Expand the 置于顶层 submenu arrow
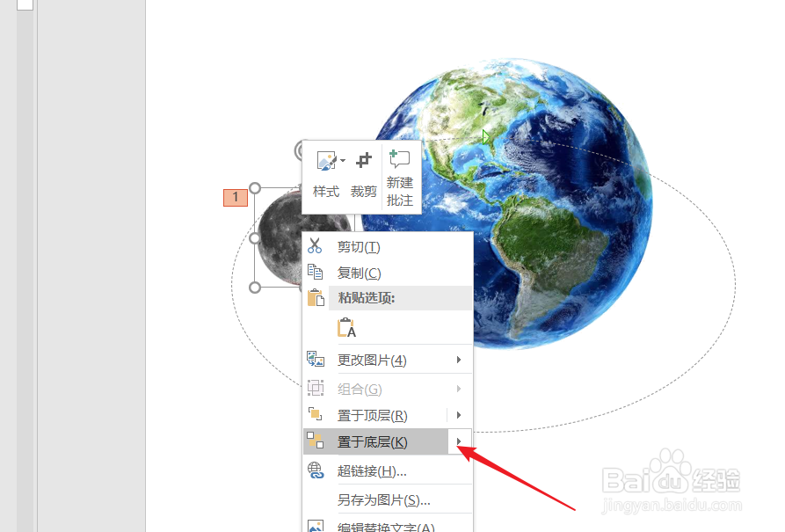Viewport: 785px width, 532px height. coord(459,415)
